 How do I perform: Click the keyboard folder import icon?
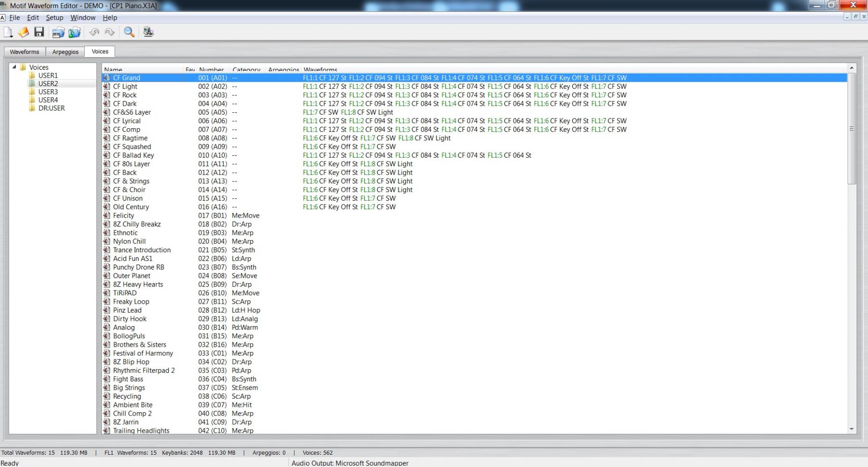[x=58, y=32]
